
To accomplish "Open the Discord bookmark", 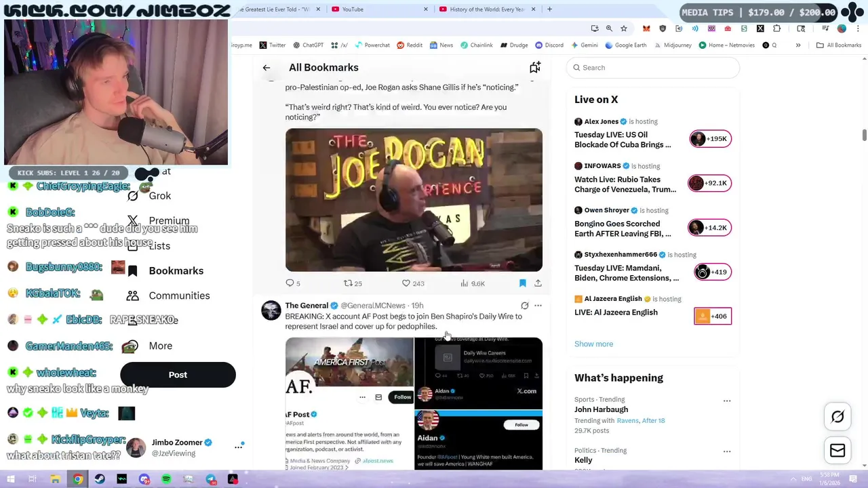I will point(549,45).
